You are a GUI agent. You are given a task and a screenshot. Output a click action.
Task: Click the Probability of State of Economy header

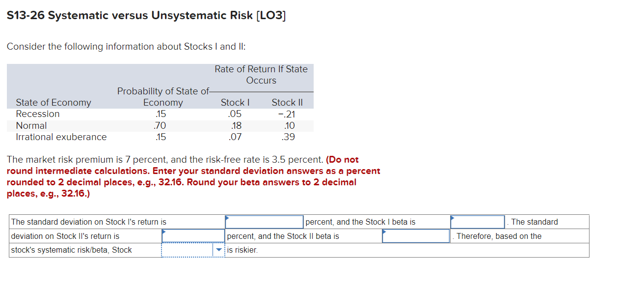tap(162, 97)
